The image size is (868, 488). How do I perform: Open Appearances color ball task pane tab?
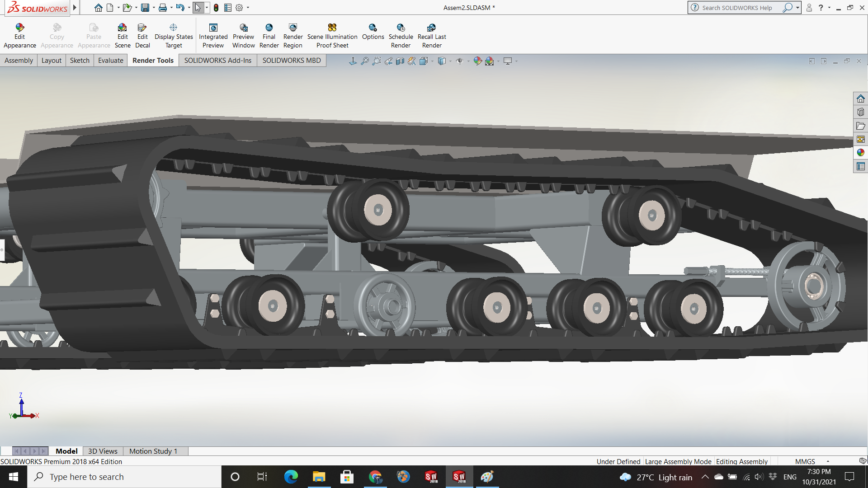point(860,153)
